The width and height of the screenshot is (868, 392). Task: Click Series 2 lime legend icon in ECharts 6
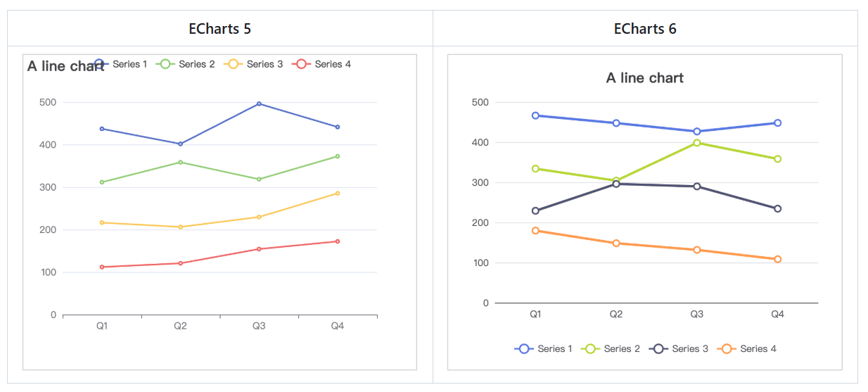click(590, 348)
